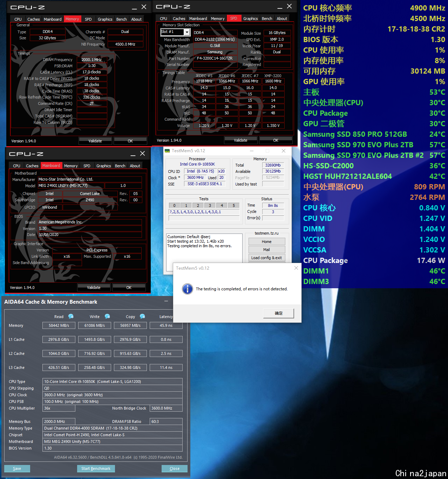Click the L1 Cache Read result 2976.8 GB/s
The height and width of the screenshot is (479, 448).
pyautogui.click(x=59, y=339)
